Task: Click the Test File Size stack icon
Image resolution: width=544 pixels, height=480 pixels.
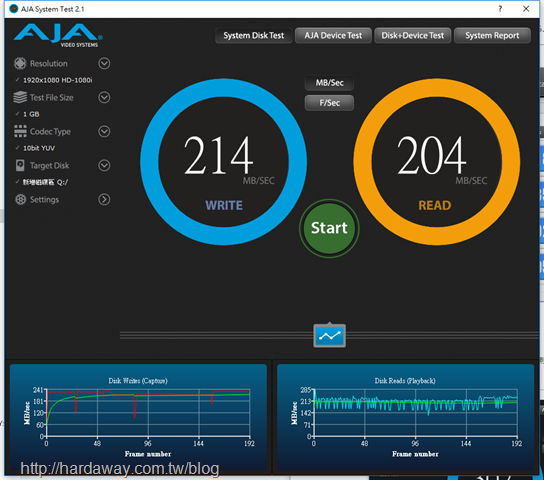Action: 20,97
